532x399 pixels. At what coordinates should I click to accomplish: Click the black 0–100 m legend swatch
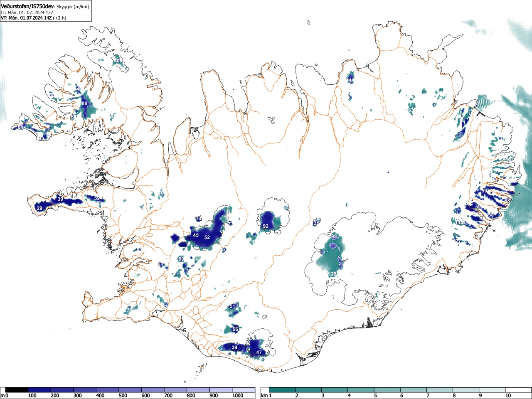(17, 390)
